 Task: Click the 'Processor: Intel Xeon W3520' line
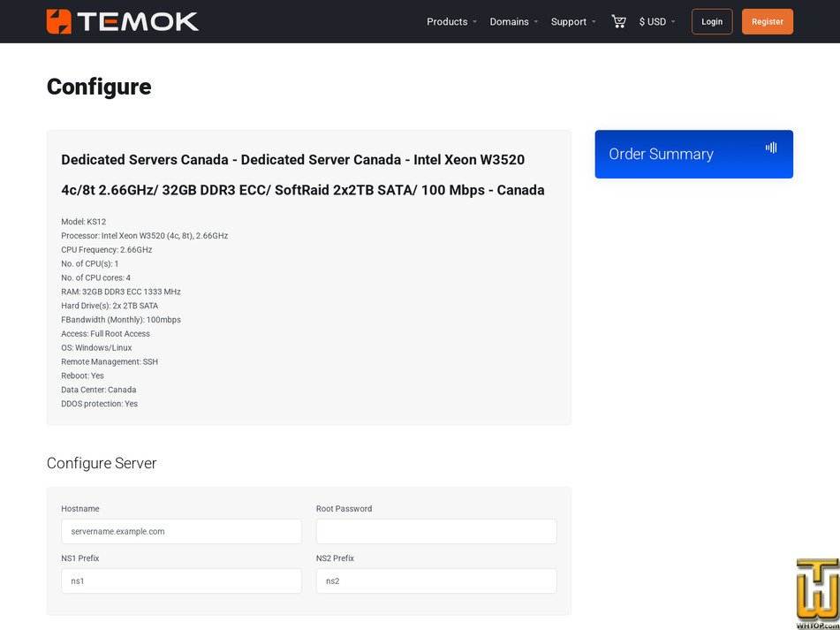(145, 236)
